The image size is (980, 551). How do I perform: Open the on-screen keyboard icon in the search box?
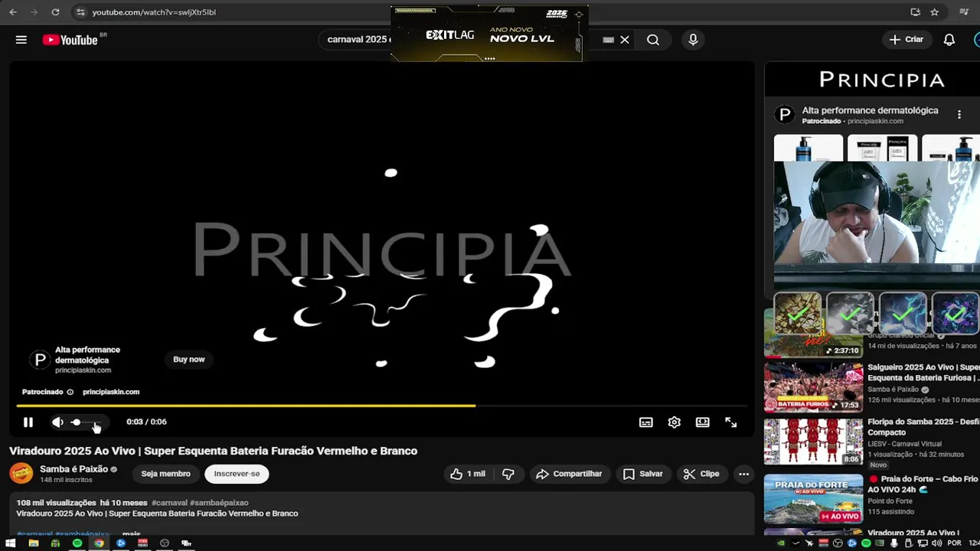point(609,40)
